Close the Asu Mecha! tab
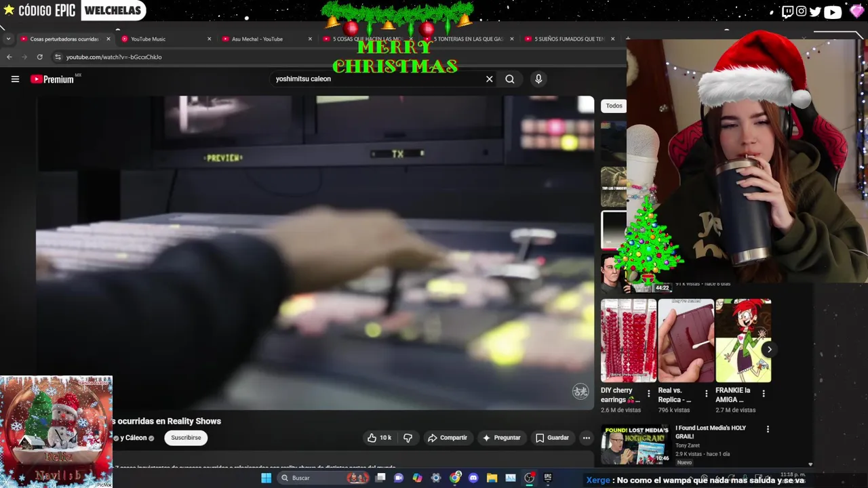Viewport: 868px width, 488px height. 310,39
